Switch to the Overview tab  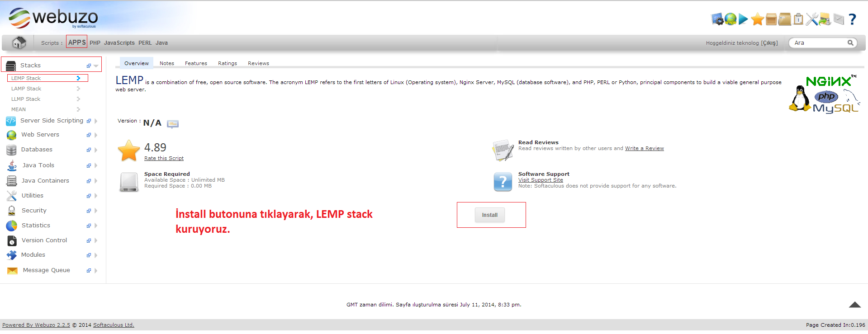pyautogui.click(x=137, y=63)
